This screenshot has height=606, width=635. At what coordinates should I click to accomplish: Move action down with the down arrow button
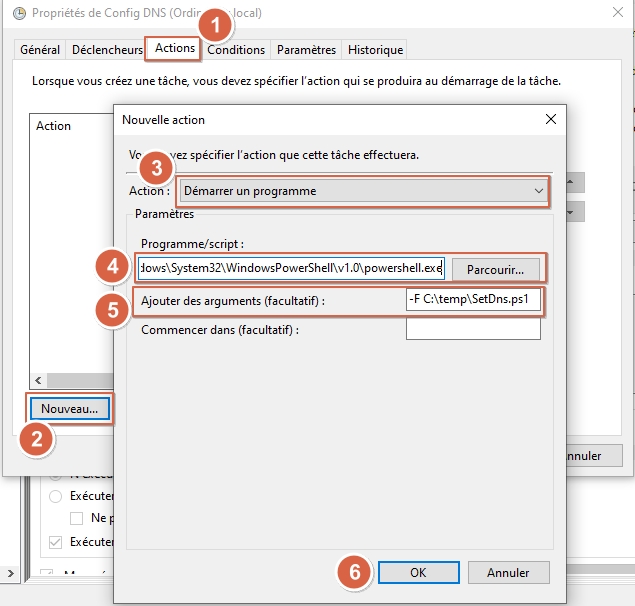coord(575,212)
